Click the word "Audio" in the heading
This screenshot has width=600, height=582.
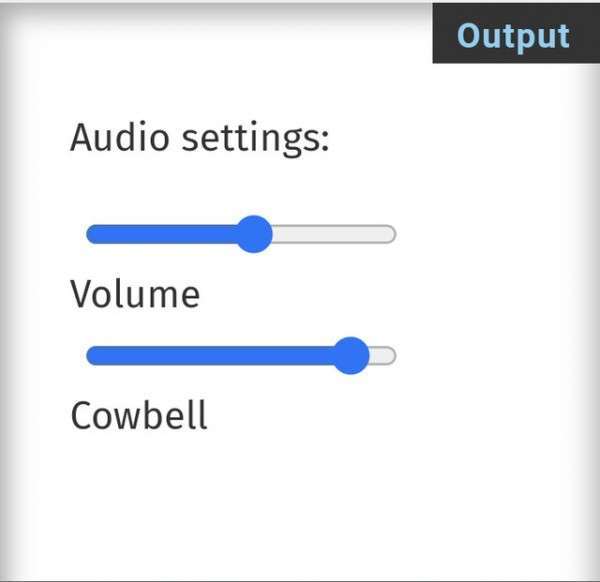119,138
